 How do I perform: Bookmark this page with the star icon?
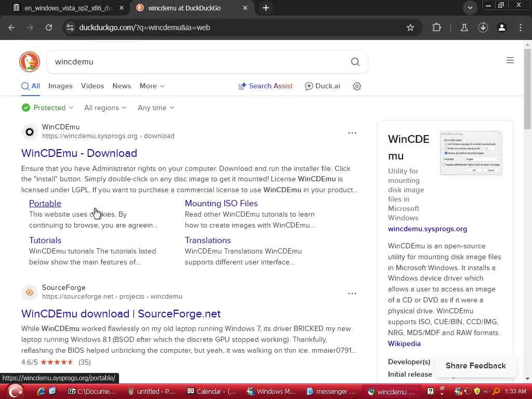410,28
